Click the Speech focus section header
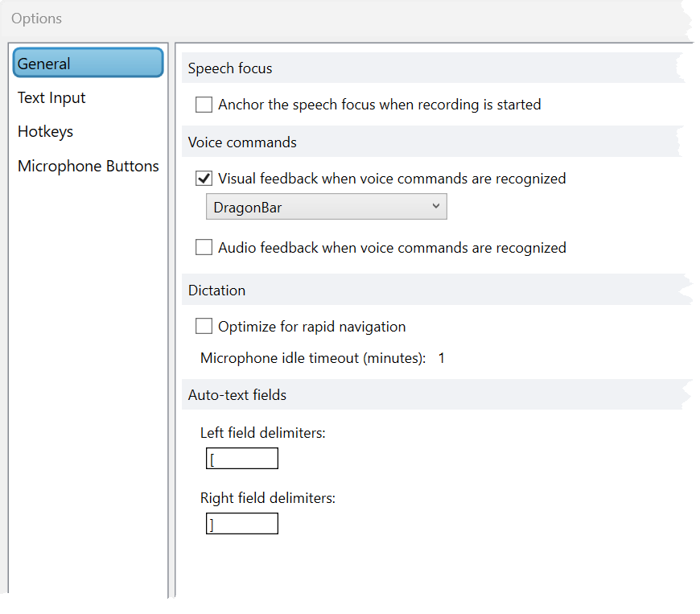The width and height of the screenshot is (700, 614). tap(230, 68)
